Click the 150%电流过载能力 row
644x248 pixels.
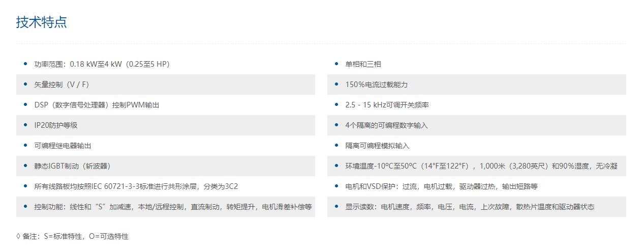[376, 85]
